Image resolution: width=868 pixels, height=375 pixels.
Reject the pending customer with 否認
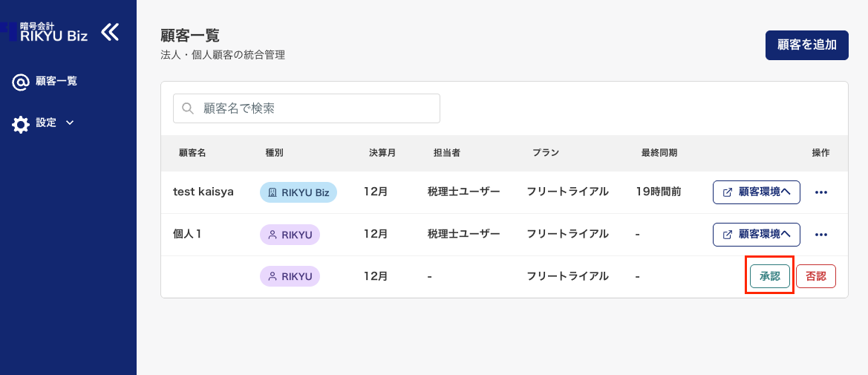point(815,276)
